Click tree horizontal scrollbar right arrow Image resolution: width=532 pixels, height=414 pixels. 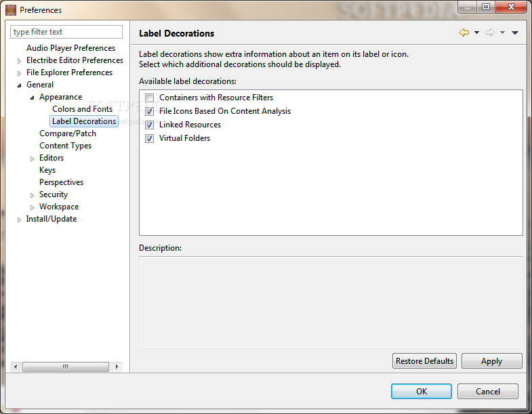pyautogui.click(x=117, y=367)
